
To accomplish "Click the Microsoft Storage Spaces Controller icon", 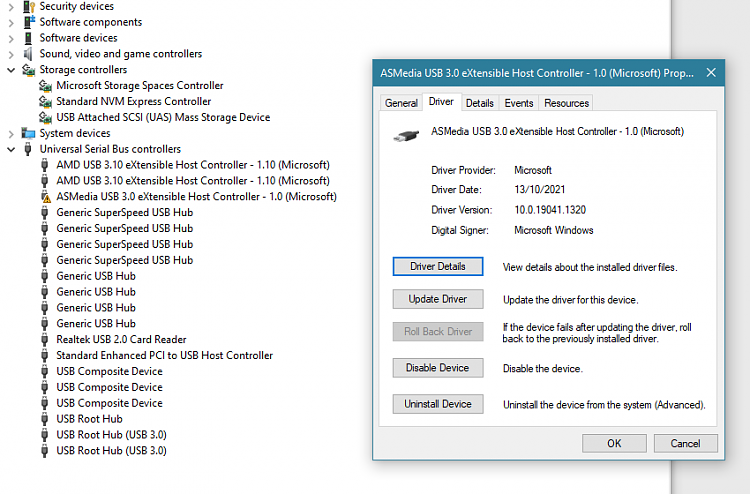I will click(45, 86).
